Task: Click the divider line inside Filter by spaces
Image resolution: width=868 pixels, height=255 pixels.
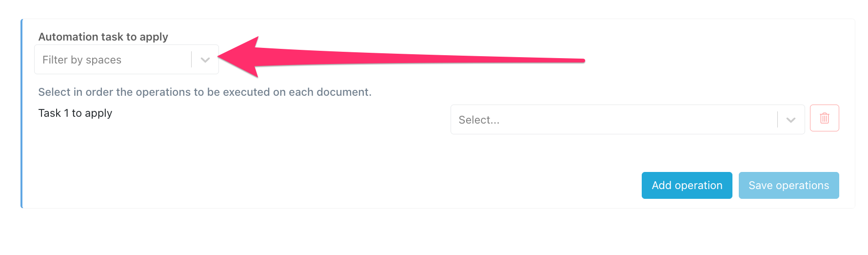Action: tap(191, 60)
